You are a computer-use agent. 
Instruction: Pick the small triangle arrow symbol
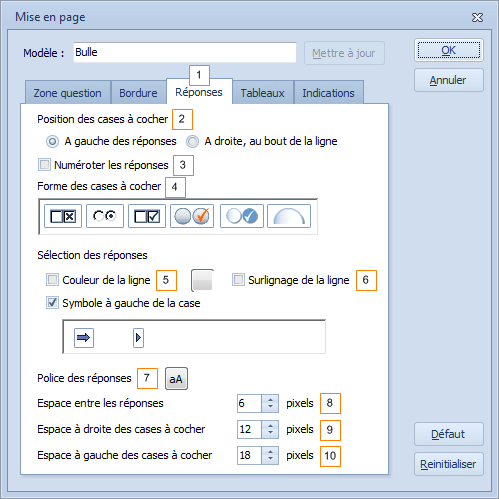point(138,338)
